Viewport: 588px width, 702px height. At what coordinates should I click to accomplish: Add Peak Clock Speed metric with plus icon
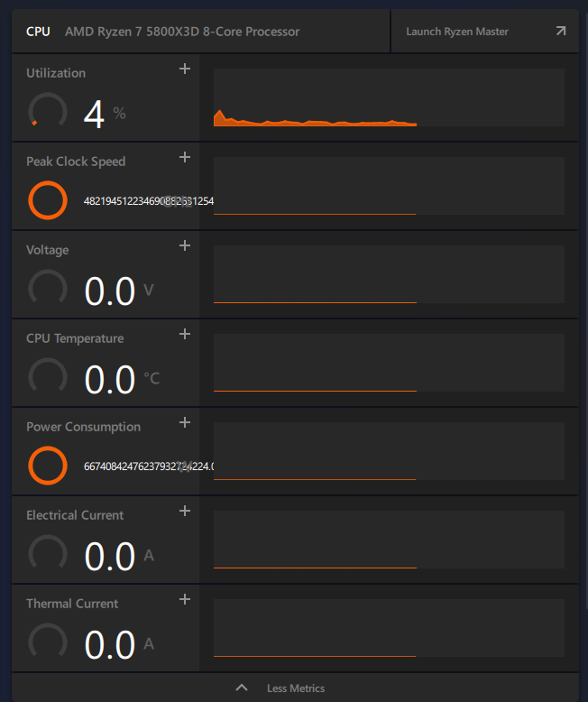185,157
